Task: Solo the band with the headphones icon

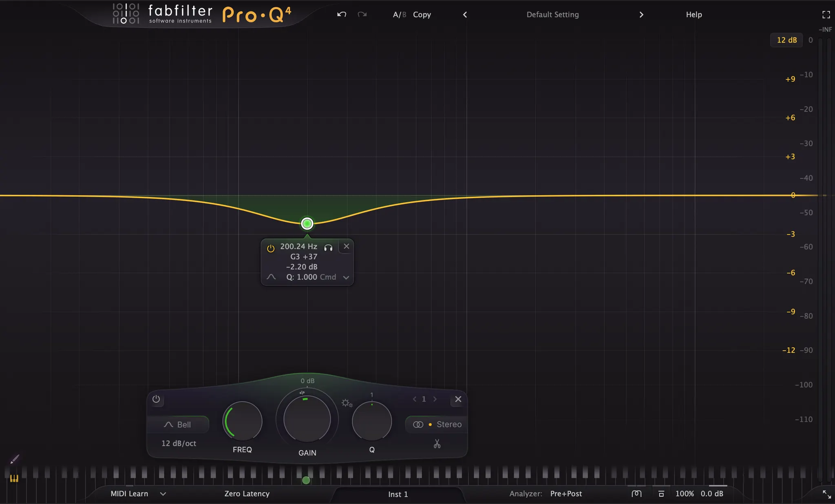Action: click(328, 248)
